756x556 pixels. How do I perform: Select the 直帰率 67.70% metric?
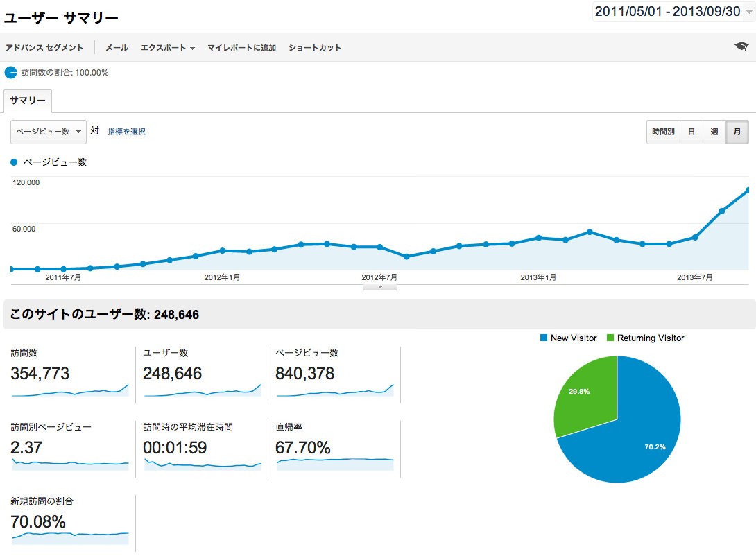coord(334,449)
